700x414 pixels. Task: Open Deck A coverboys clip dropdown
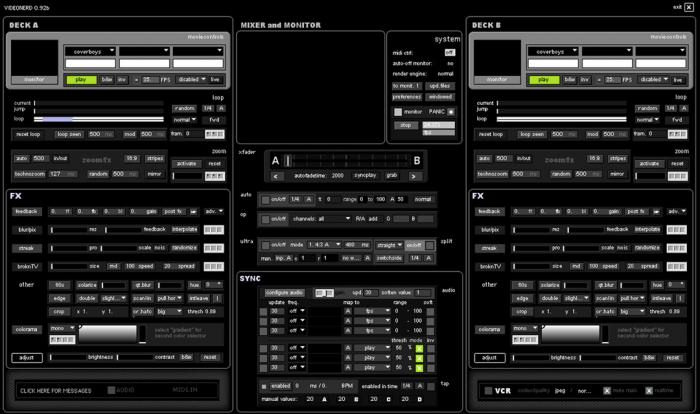pyautogui.click(x=91, y=52)
